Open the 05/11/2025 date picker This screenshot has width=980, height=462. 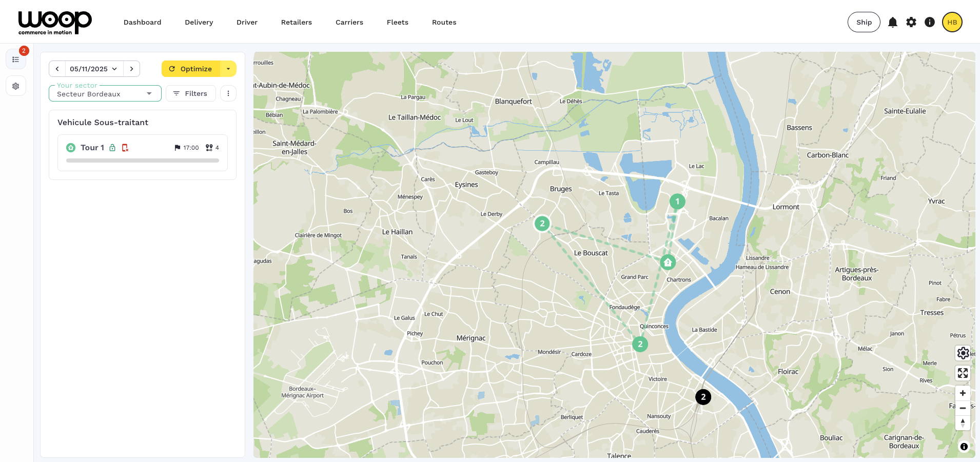click(94, 69)
